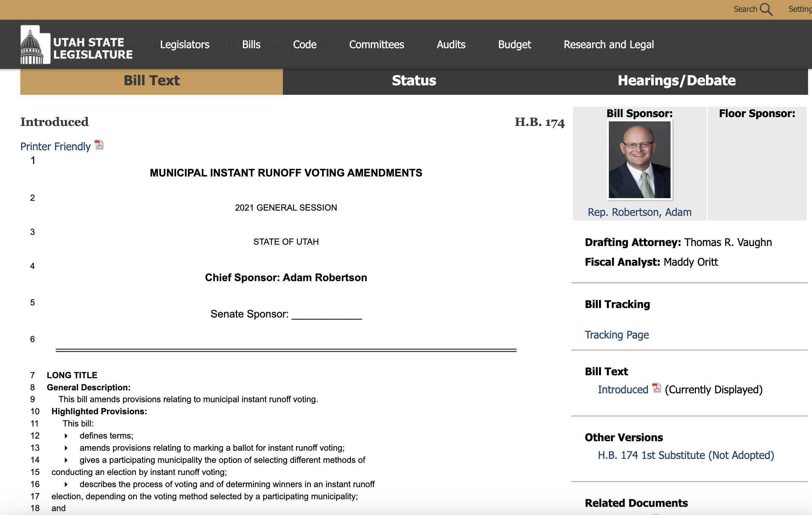Switch to the Status tab

pyautogui.click(x=414, y=81)
